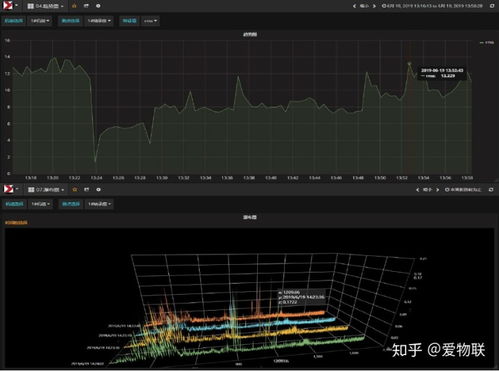The image size is (499, 371).
Task: Shift time range backward in top dashboard
Action: pyautogui.click(x=354, y=6)
